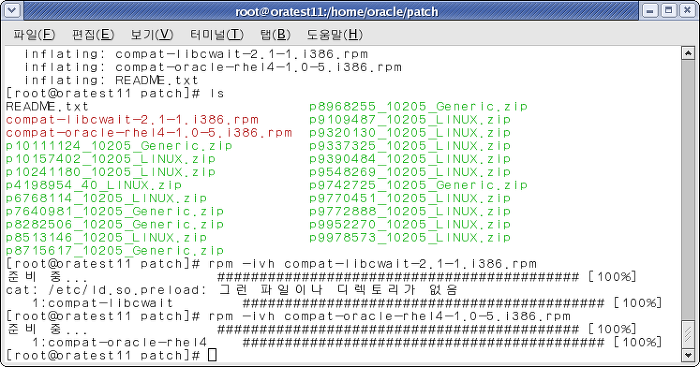Open window menu icon in title bar
700x367 pixels.
pyautogui.click(x=12, y=10)
